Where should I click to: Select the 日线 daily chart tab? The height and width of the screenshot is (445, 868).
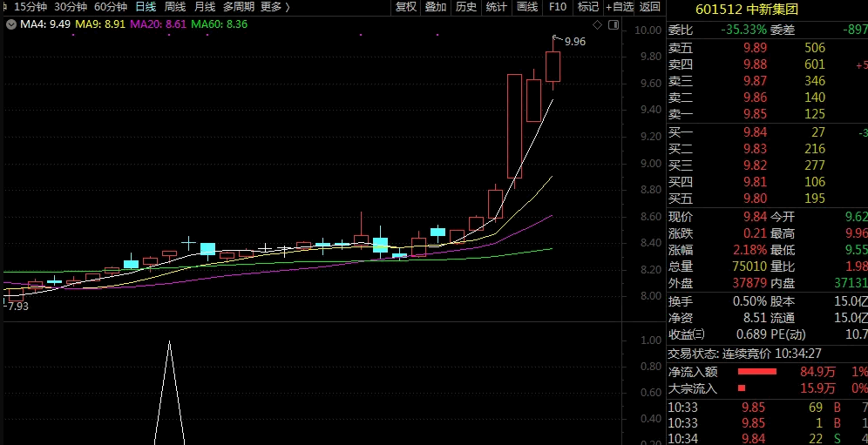pos(146,7)
